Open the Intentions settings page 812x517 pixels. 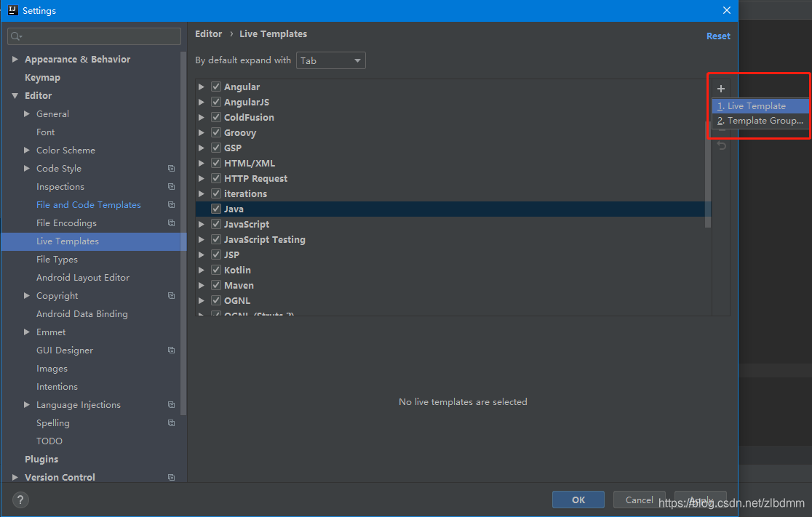[57, 387]
